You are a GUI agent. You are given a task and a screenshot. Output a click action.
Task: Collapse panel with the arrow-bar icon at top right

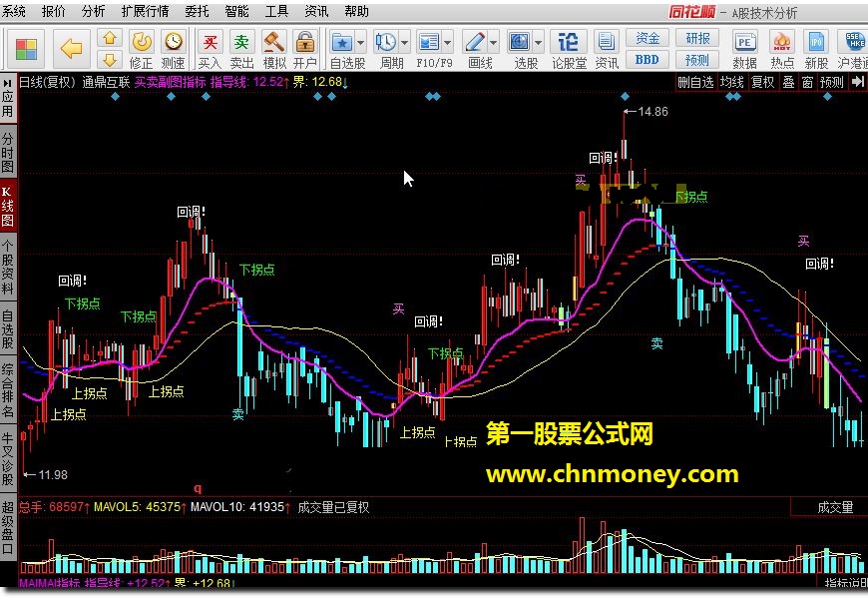[857, 82]
